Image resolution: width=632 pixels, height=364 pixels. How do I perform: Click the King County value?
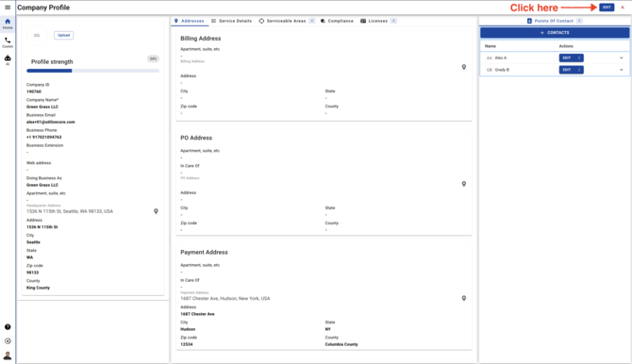39,288
